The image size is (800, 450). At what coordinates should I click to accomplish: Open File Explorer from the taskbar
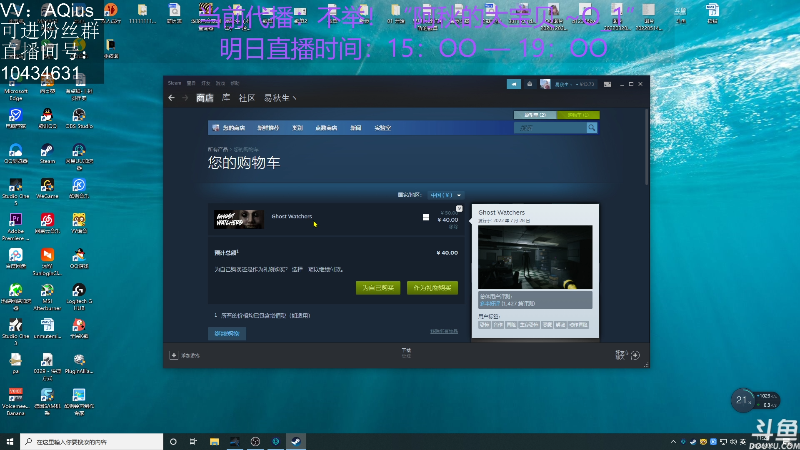click(x=214, y=441)
